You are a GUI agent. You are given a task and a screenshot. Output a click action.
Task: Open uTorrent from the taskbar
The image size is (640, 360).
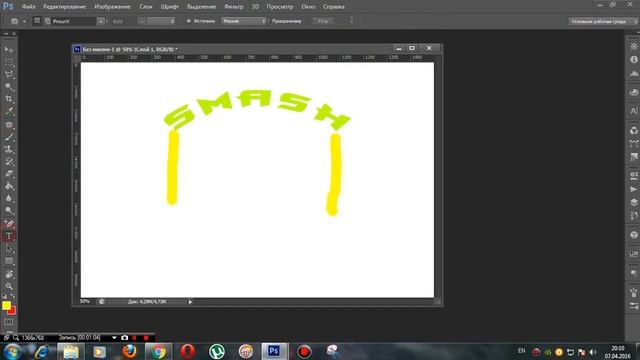[216, 351]
